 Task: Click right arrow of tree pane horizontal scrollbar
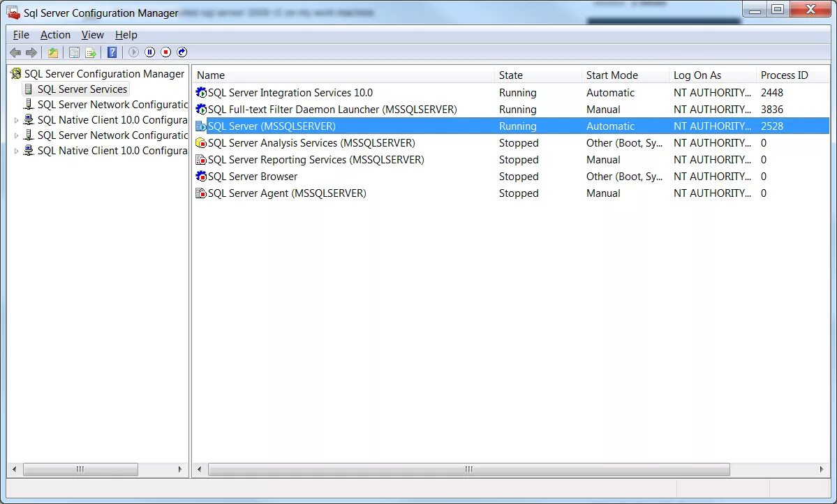(180, 469)
